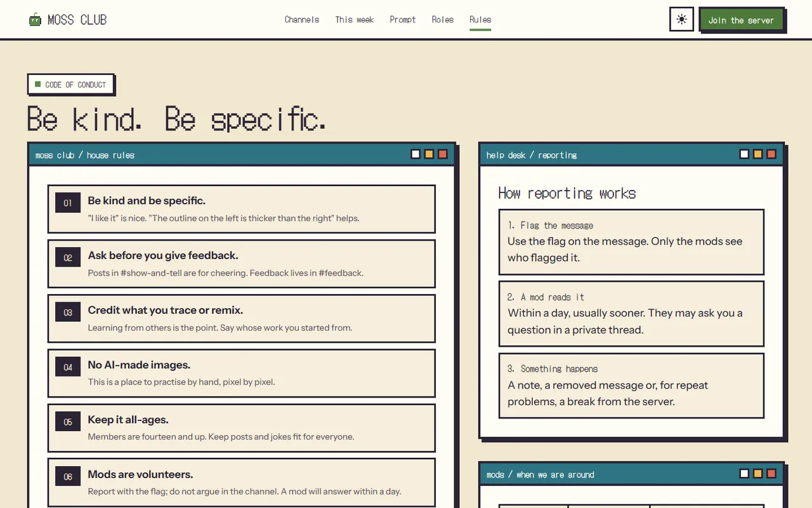Click the "How reporting works" heading
812x508 pixels.
(567, 193)
